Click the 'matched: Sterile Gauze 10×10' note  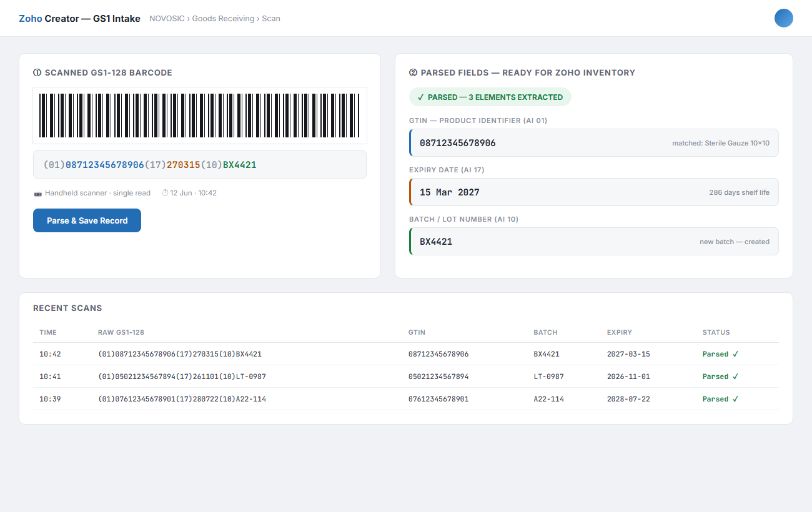721,143
